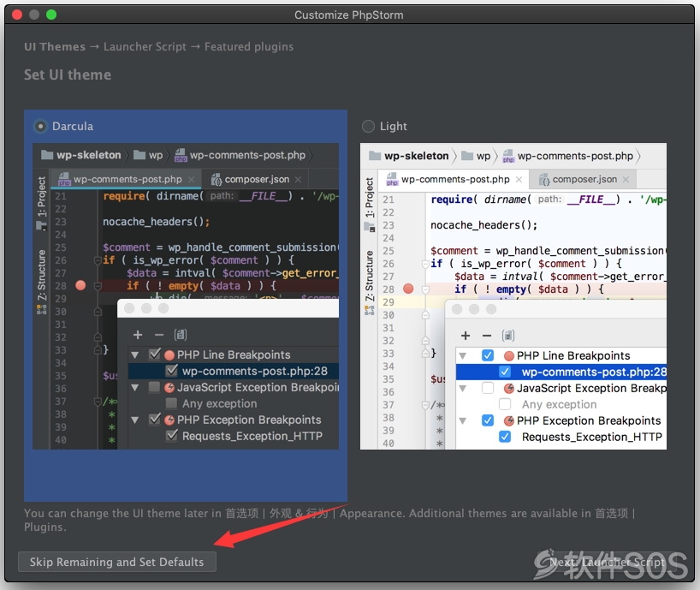This screenshot has width=700, height=590.
Task: Click composer.json file icon in Light preview
Action: (544, 180)
